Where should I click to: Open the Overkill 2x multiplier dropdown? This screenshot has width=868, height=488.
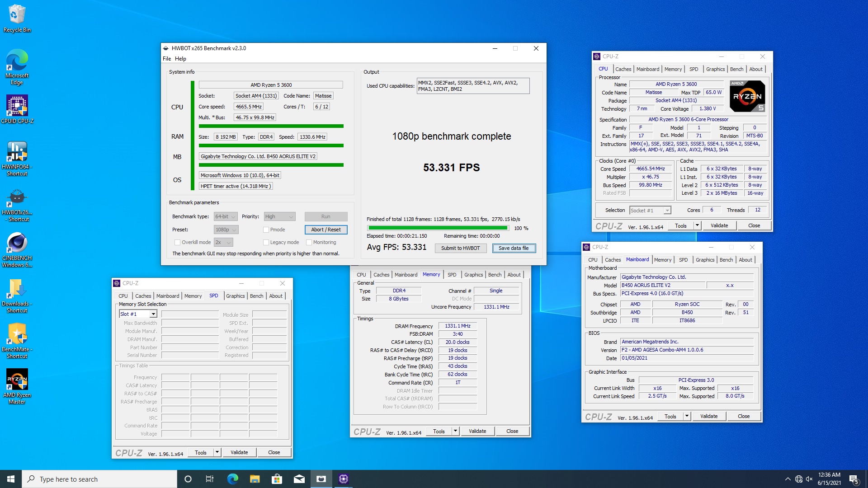223,242
